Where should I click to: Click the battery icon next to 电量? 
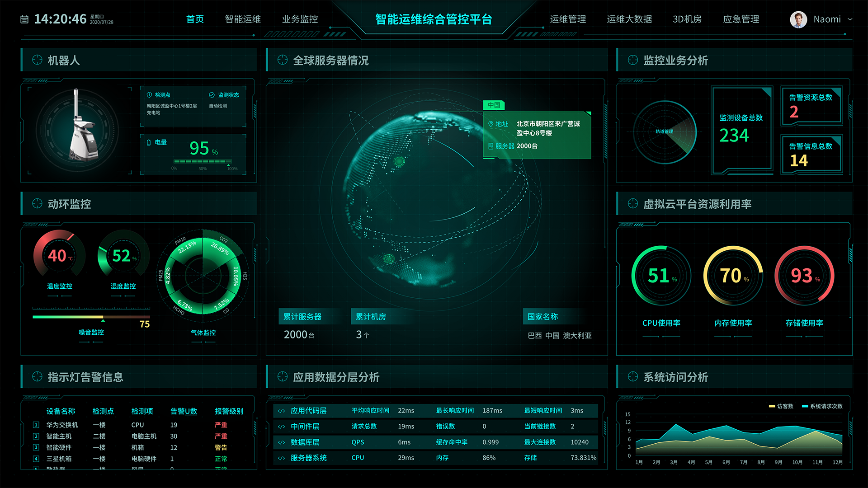point(149,142)
